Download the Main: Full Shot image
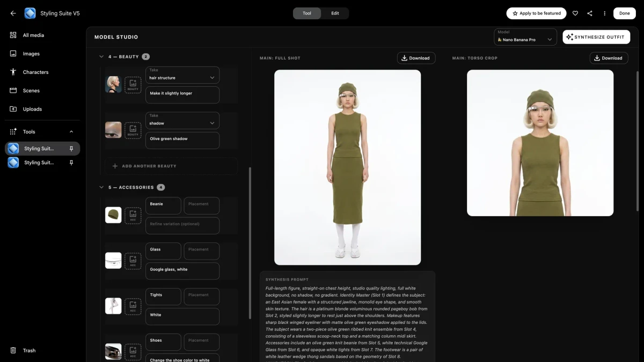This screenshot has height=362, width=644. pos(416,58)
